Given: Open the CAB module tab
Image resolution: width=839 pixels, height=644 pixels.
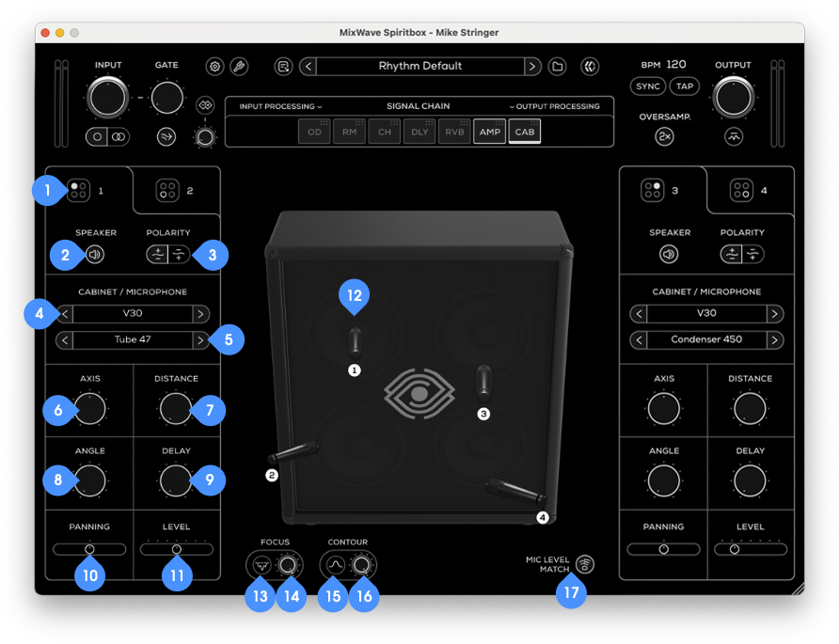Looking at the screenshot, I should point(525,132).
